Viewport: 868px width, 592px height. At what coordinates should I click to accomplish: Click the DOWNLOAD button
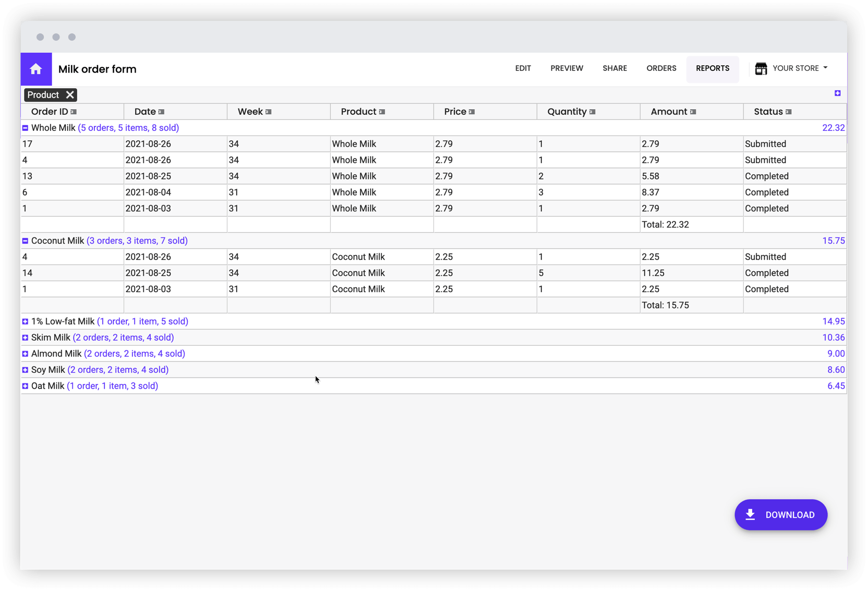point(781,515)
